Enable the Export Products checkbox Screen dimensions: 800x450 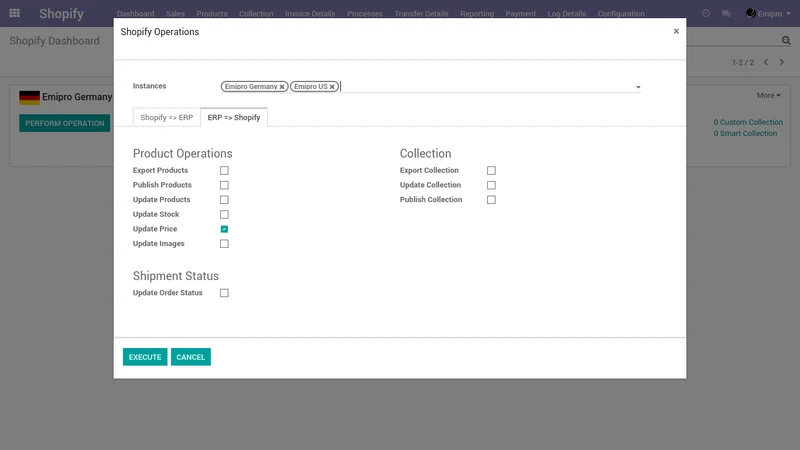224,170
